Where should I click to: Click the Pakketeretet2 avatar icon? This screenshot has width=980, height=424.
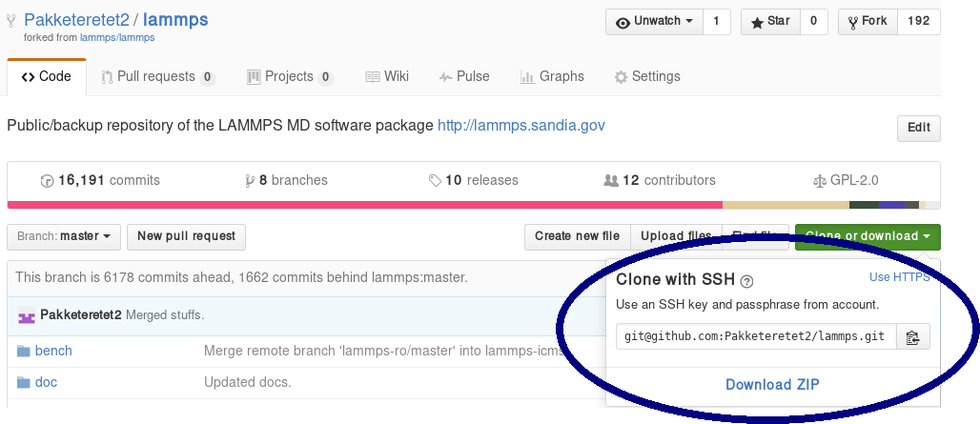(27, 315)
